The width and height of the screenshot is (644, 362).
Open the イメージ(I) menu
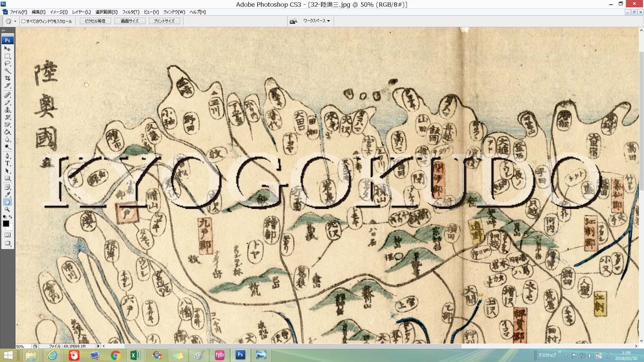(x=58, y=12)
